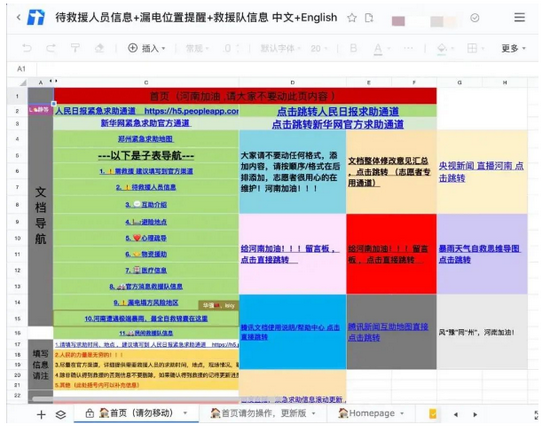Click the cell borders grid icon

(x=472, y=48)
